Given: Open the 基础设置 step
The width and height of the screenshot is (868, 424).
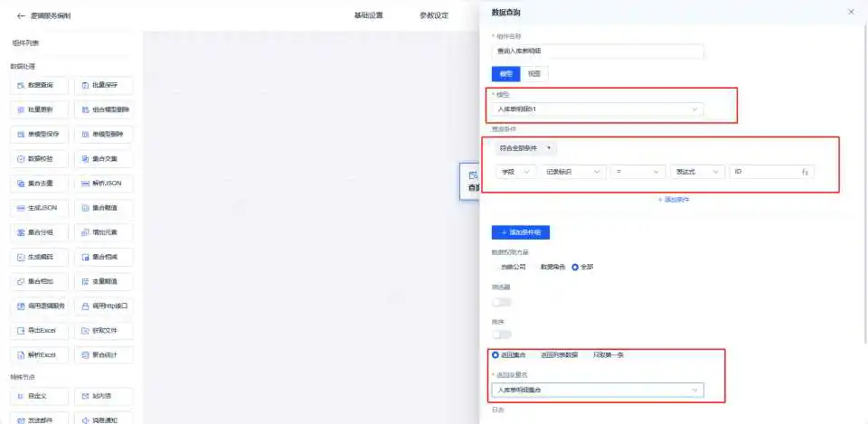Looking at the screenshot, I should 369,15.
